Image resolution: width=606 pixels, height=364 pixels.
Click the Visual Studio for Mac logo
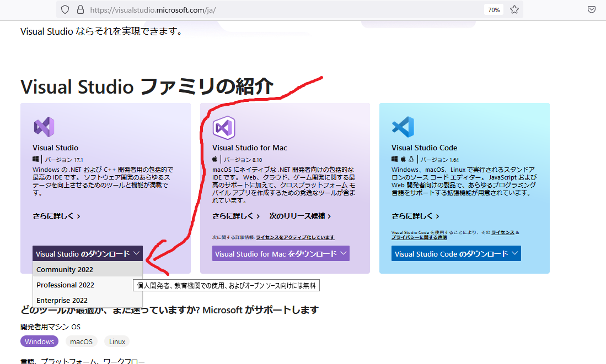[224, 127]
